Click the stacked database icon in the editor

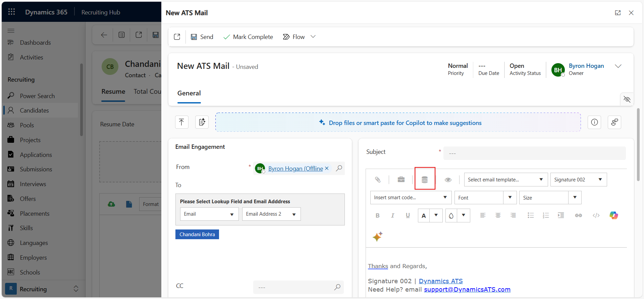(x=425, y=180)
